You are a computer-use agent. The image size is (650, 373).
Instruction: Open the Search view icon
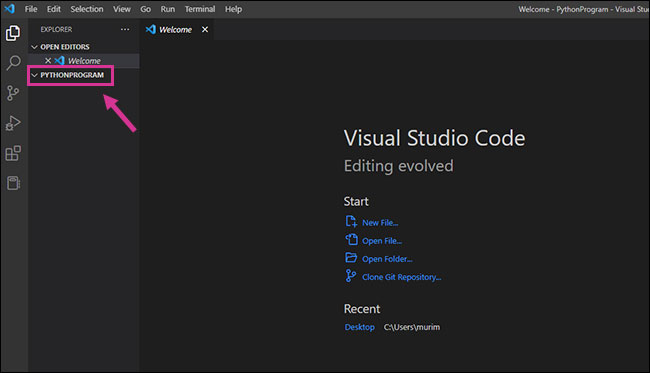(13, 63)
